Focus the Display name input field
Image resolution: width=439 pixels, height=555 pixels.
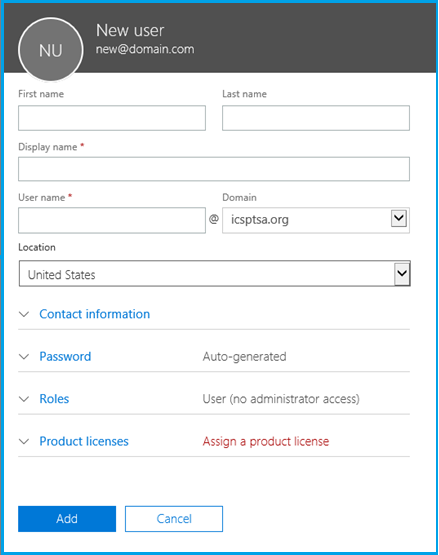(x=214, y=169)
